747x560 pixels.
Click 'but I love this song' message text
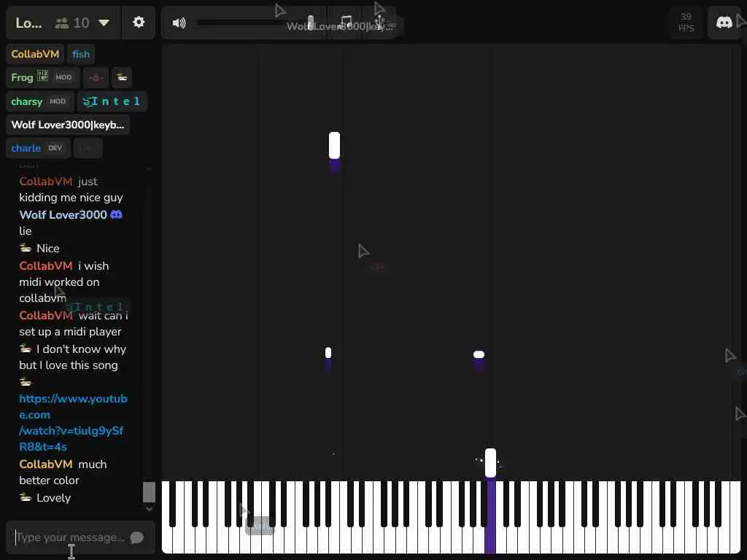point(68,365)
